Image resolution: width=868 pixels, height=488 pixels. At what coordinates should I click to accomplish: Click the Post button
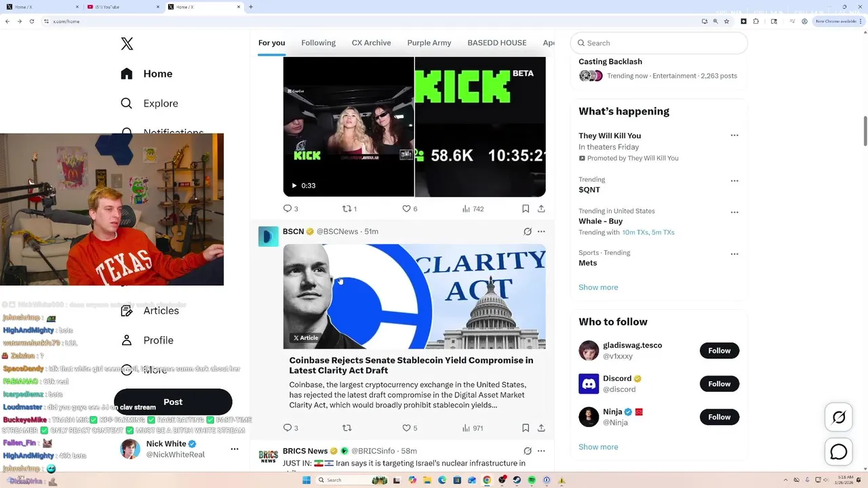coord(173,402)
